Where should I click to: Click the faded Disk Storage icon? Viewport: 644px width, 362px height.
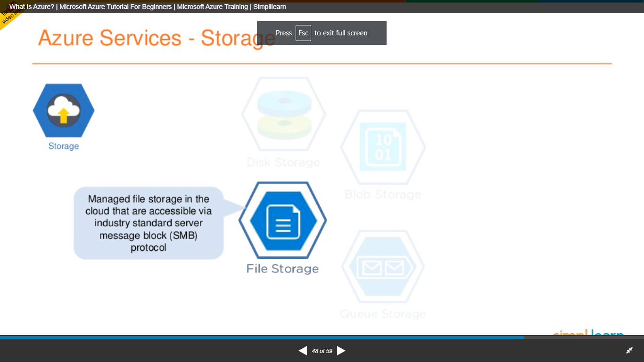pos(283,114)
